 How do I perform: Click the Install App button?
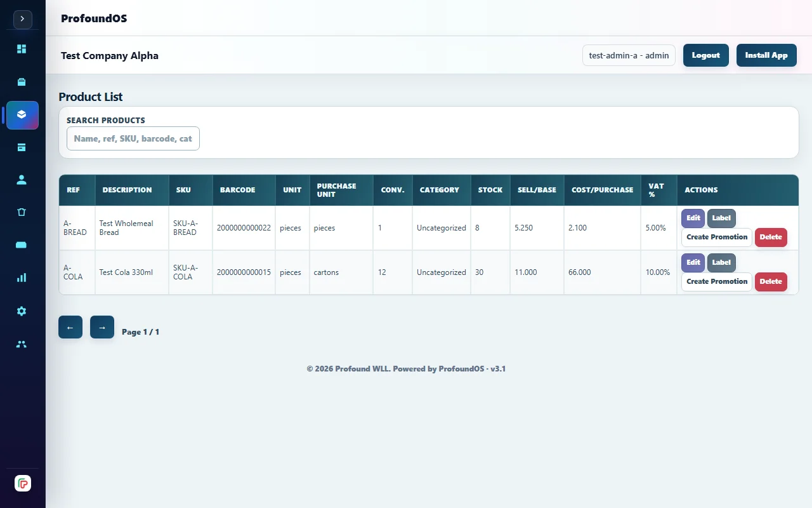pos(766,55)
